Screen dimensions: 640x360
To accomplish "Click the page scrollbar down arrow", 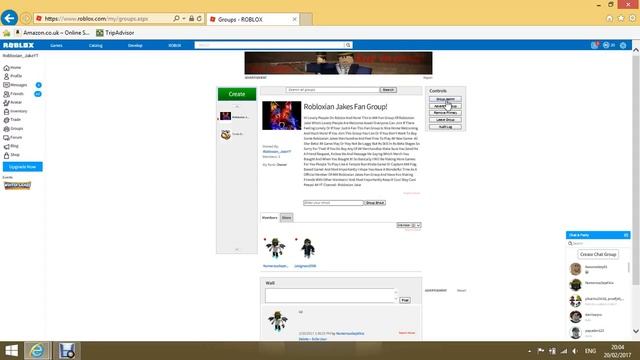I will (636, 331).
